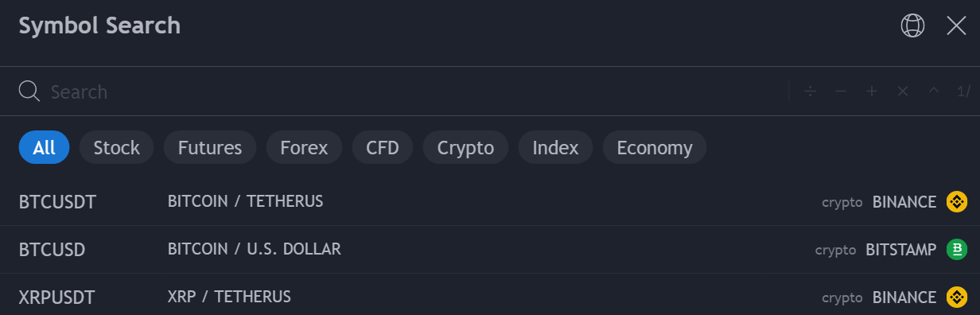The height and width of the screenshot is (315, 980).
Task: Insert the 1/ inverse operator
Action: tap(963, 91)
